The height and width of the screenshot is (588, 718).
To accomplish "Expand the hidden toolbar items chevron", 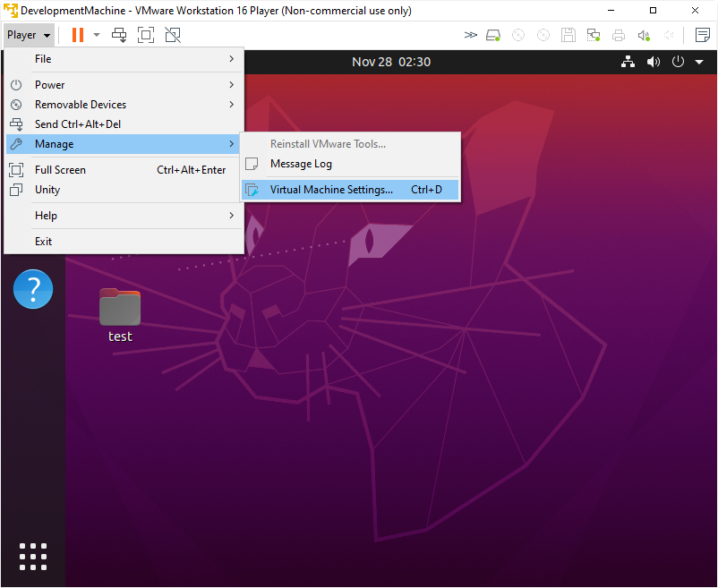I will (470, 35).
